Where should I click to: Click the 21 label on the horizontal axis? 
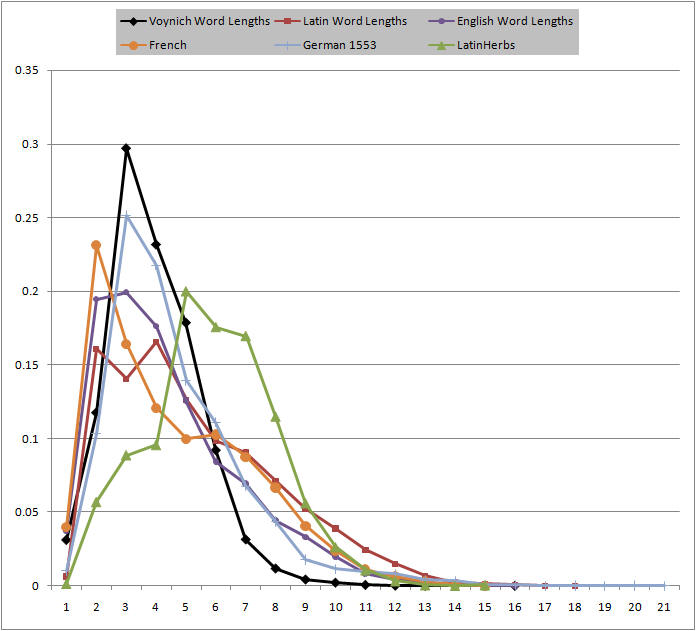point(664,607)
